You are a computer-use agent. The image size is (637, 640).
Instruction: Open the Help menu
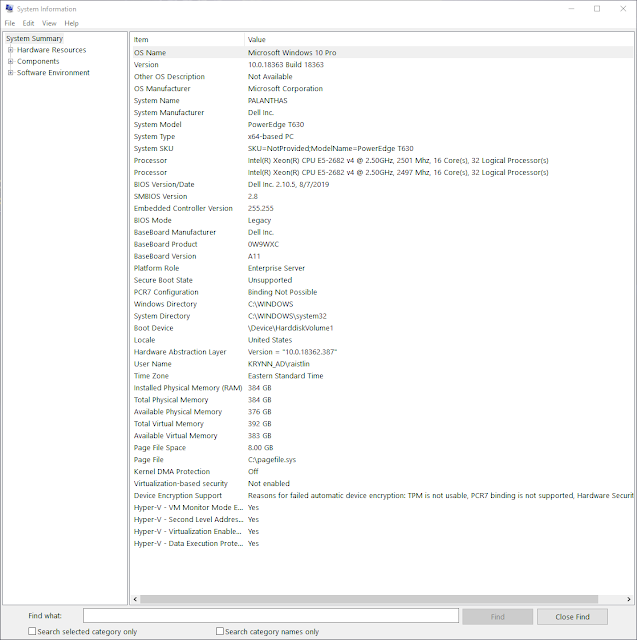71,23
